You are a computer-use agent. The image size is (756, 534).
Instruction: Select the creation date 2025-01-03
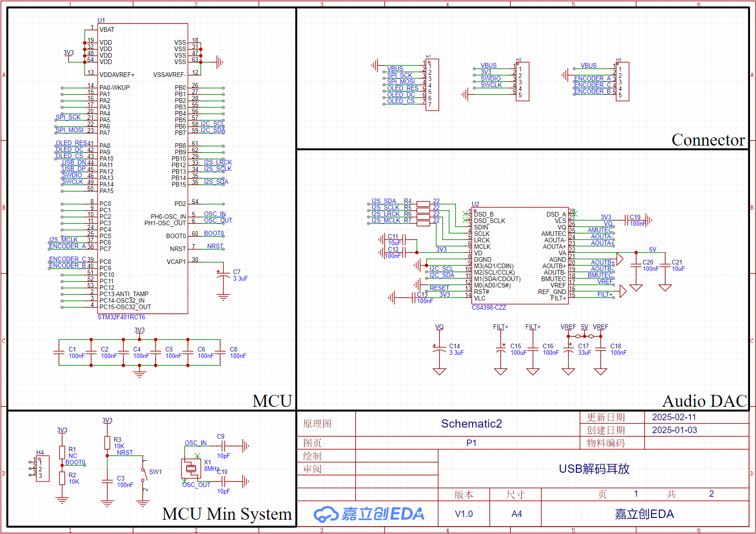point(674,430)
